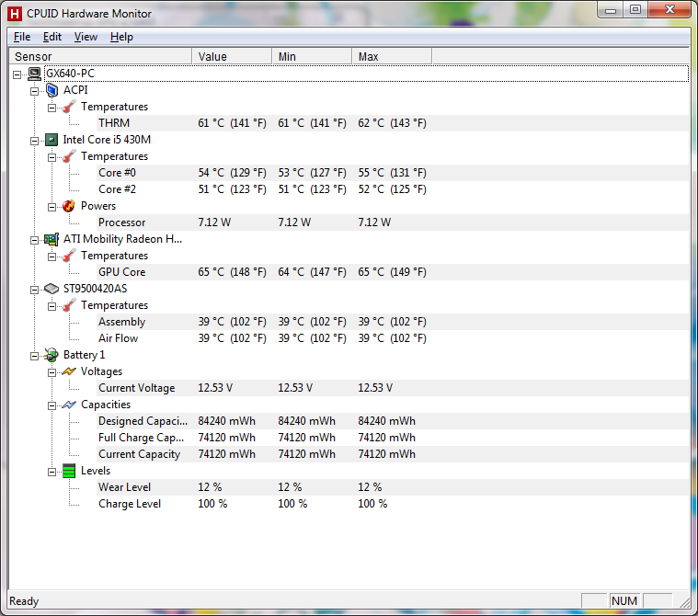Click thermometer icon under Intel Core Temperatures
Image resolution: width=698 pixels, height=616 pixels.
(x=69, y=156)
